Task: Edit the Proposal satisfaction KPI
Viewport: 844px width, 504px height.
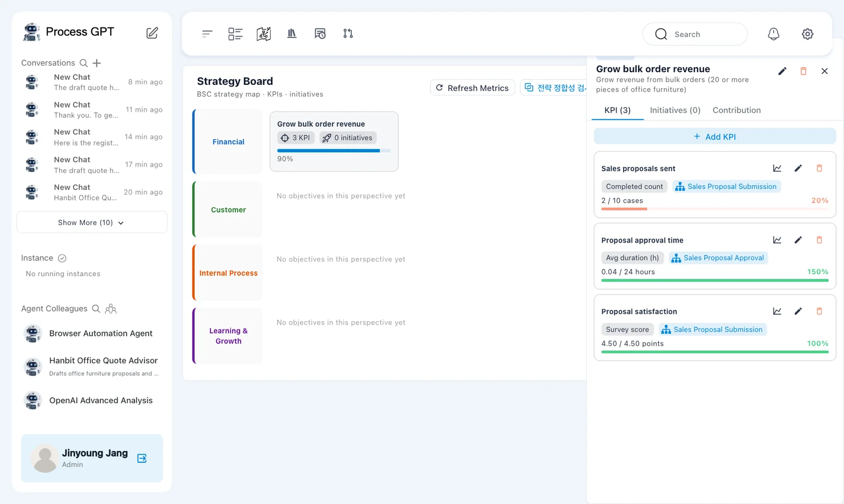Action: pyautogui.click(x=798, y=312)
